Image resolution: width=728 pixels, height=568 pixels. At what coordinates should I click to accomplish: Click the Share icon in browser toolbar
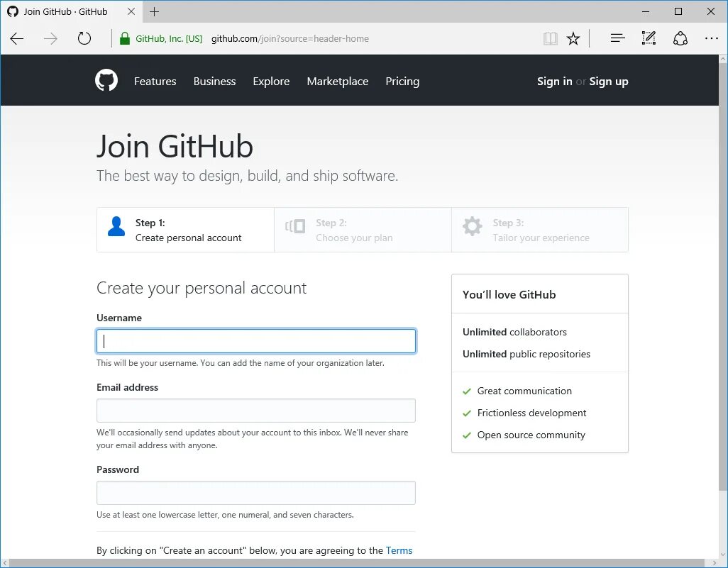pyautogui.click(x=680, y=38)
